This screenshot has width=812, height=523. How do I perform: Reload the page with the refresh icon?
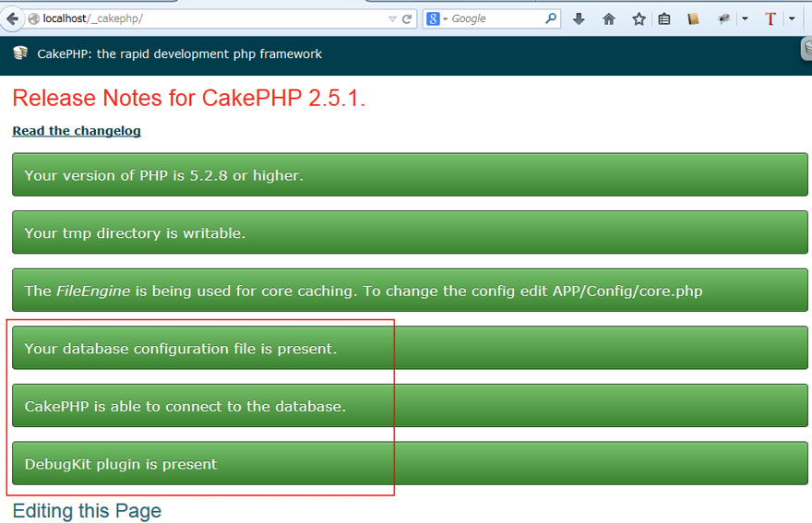tap(407, 19)
